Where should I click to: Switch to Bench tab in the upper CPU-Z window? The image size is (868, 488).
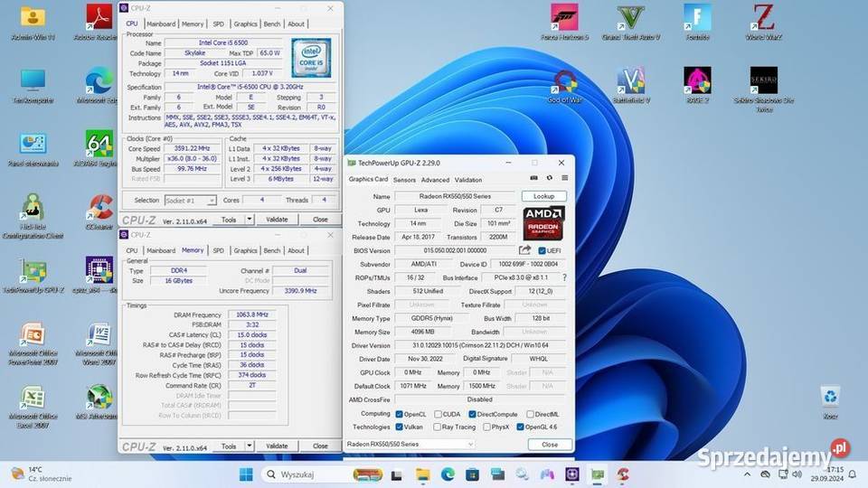point(272,23)
